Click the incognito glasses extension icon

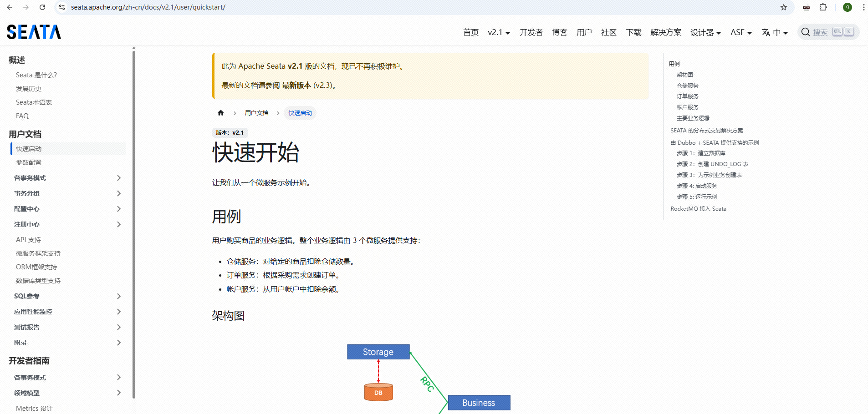(806, 7)
